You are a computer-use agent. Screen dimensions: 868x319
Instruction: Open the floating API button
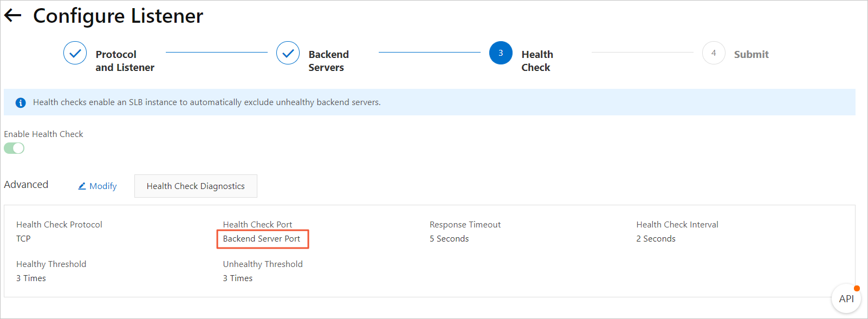[846, 298]
